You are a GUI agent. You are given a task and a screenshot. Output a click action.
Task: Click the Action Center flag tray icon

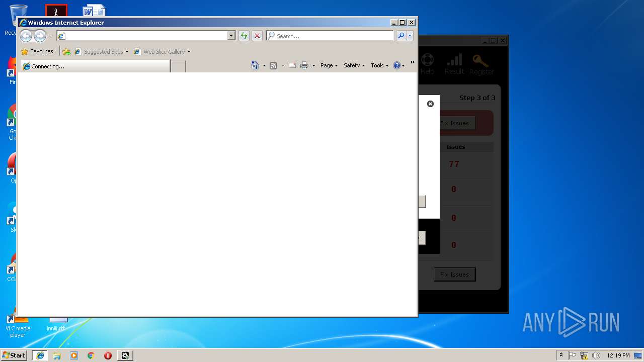pyautogui.click(x=572, y=355)
